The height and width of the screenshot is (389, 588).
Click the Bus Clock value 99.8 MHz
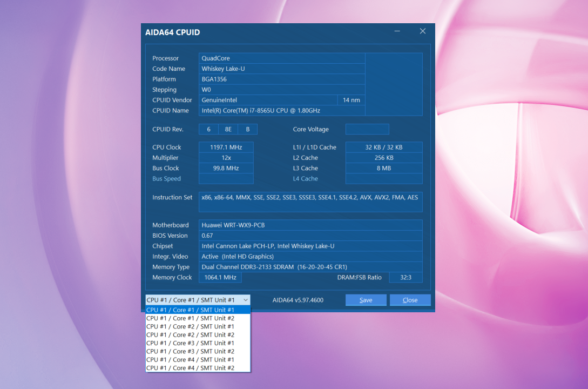coord(226,169)
